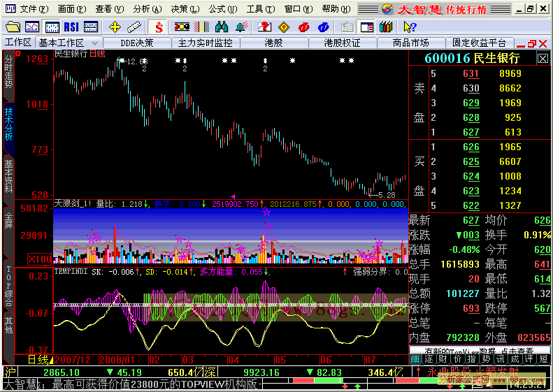Select the 技术分析 side tab
The width and height of the screenshot is (553, 392).
(8, 124)
